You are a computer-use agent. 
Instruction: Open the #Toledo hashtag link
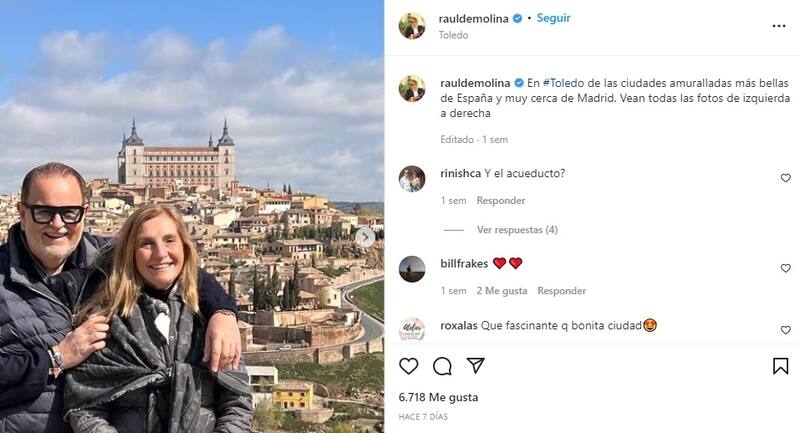563,83
